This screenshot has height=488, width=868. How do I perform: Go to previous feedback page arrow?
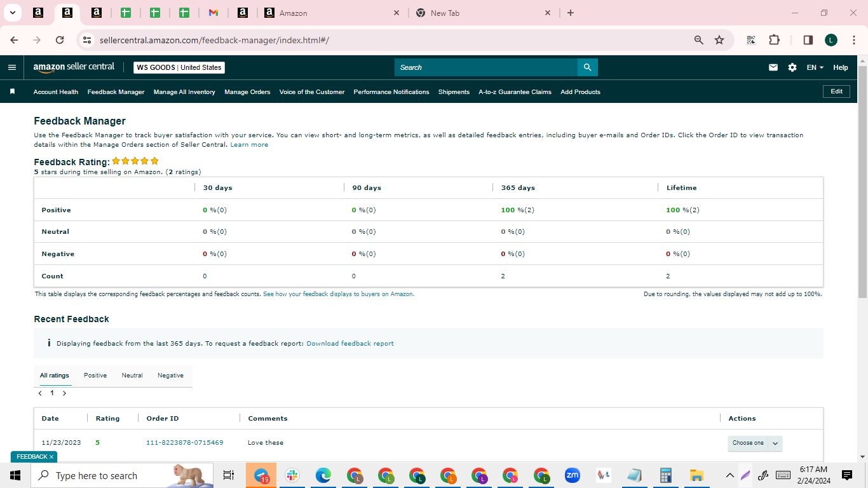point(40,393)
